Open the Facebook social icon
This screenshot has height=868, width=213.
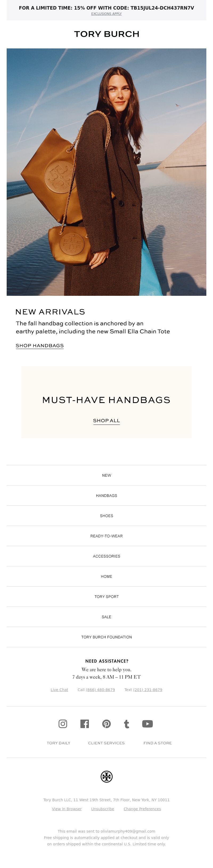coord(85,724)
